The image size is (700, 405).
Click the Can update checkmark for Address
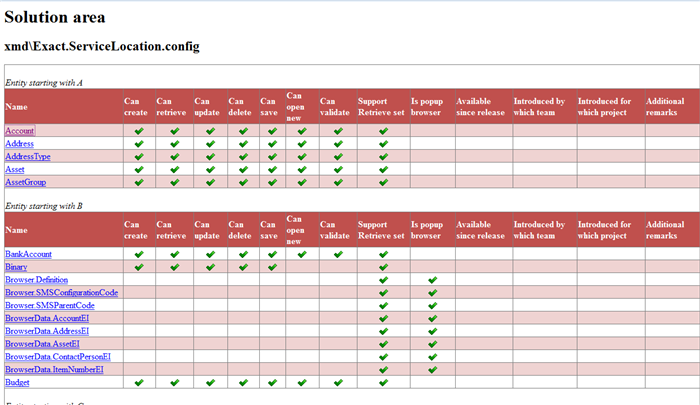[x=210, y=144]
